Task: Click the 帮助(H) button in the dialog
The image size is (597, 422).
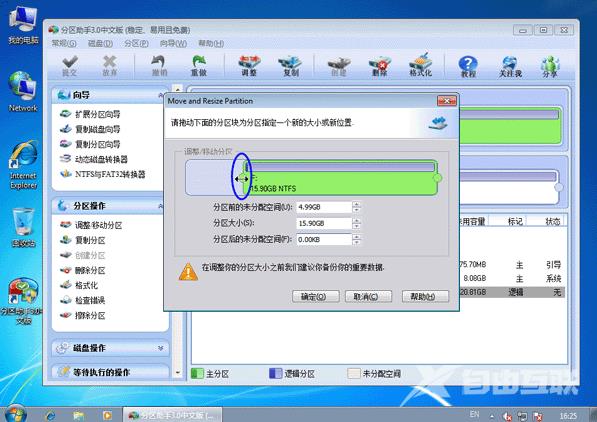Action: tap(425, 296)
